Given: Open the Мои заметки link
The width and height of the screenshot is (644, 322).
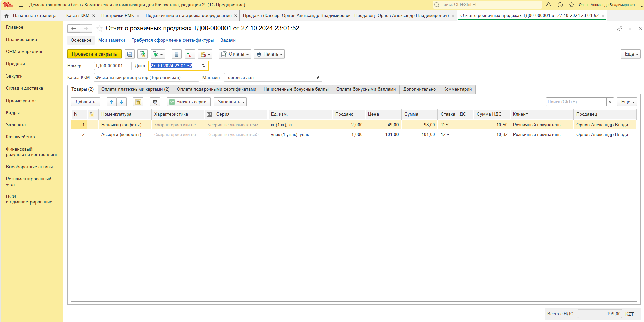Looking at the screenshot, I should pos(111,40).
